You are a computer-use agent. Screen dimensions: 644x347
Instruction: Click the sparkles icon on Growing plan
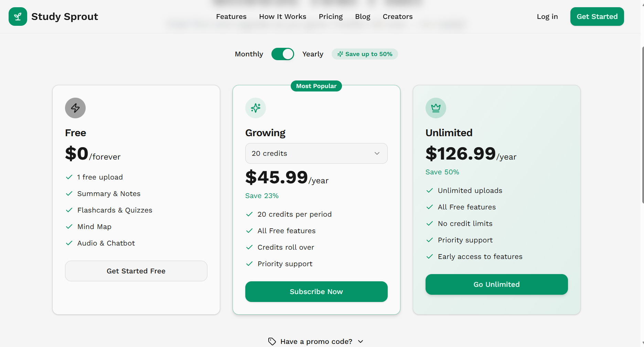[x=255, y=108]
